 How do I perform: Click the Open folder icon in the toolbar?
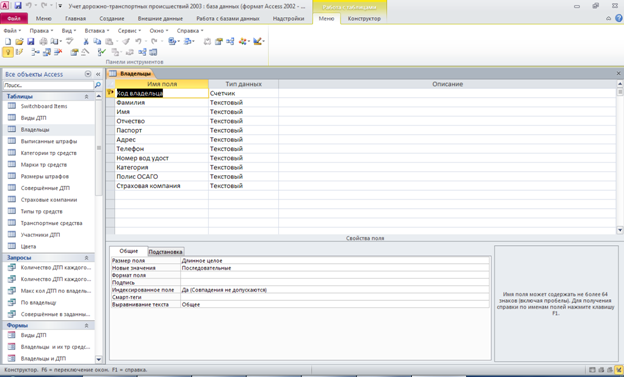[19, 41]
